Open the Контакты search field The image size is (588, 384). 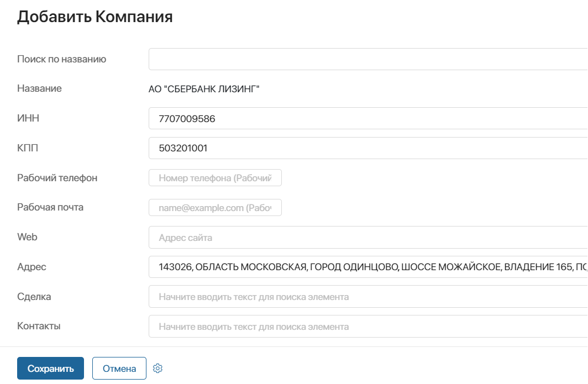368,326
